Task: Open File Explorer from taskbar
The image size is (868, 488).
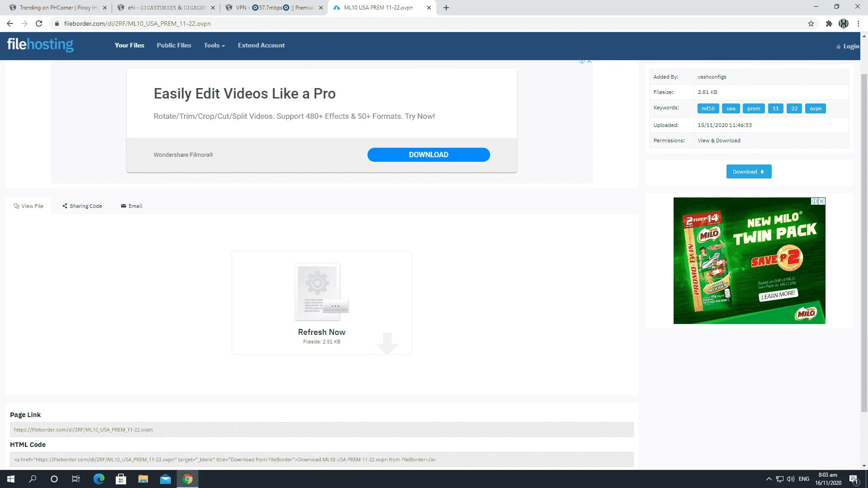Action: point(143,479)
